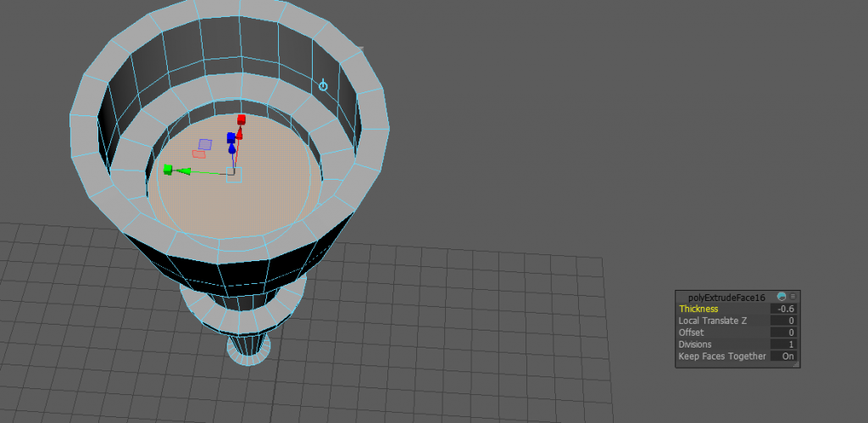Click the manipulator center square handle

click(235, 174)
